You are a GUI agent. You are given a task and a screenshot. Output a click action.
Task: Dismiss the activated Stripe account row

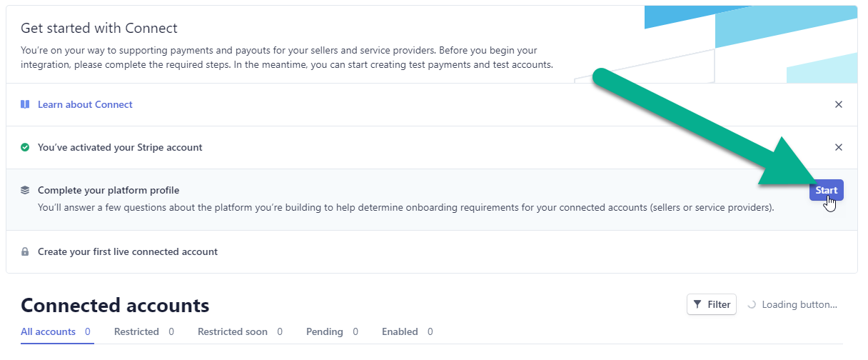tap(839, 147)
